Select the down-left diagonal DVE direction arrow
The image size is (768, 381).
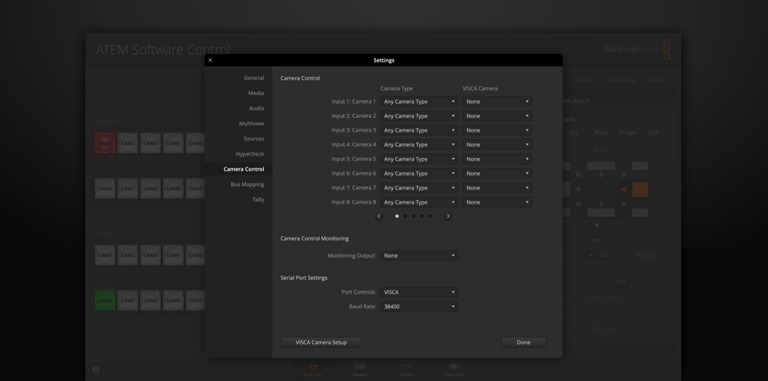[579, 204]
